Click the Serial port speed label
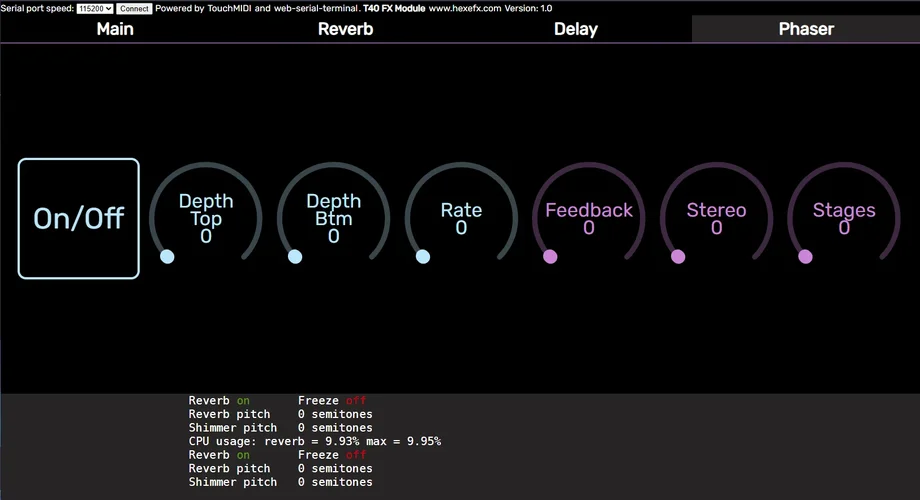This screenshot has height=500, width=920. click(36, 8)
